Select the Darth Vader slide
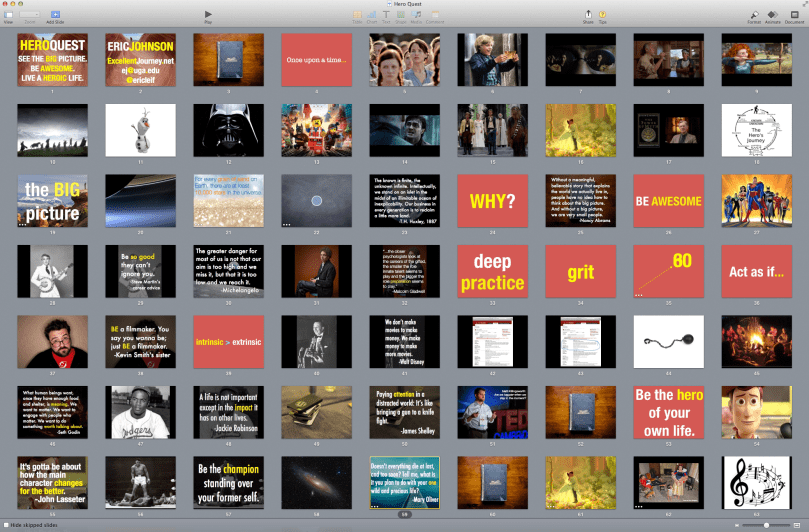 point(229,130)
